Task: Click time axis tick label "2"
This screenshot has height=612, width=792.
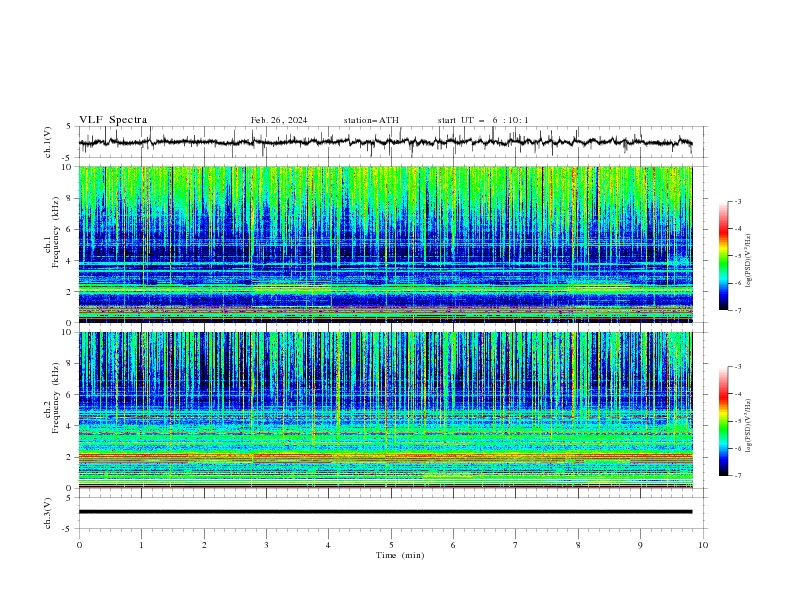Action: (x=204, y=545)
